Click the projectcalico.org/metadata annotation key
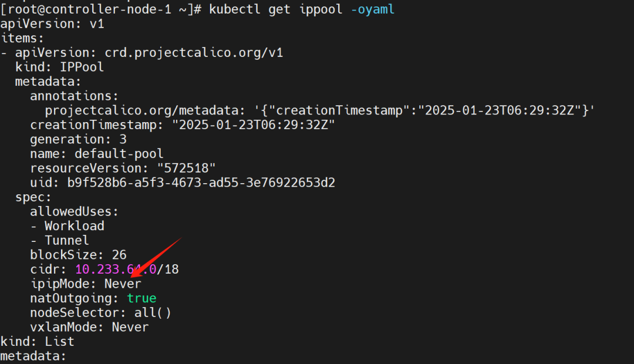This screenshot has height=364, width=634. 142,110
